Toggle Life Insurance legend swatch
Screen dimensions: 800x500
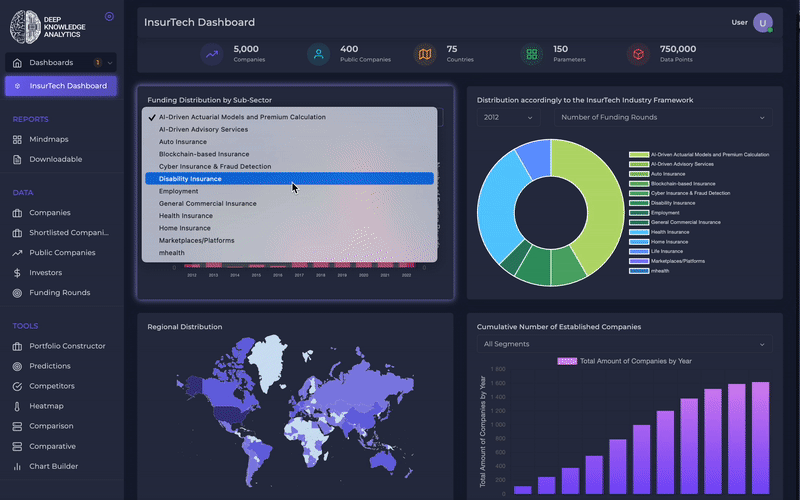pyautogui.click(x=639, y=252)
